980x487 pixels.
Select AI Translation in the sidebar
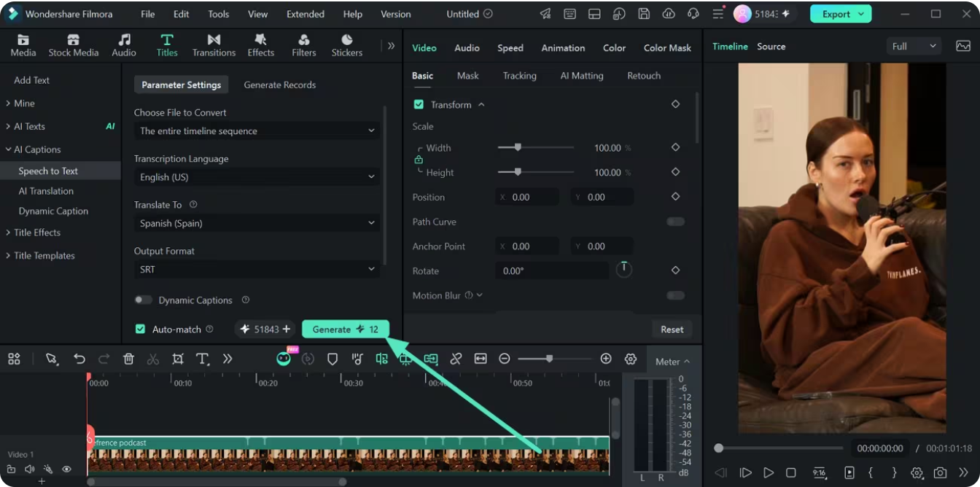click(x=46, y=191)
